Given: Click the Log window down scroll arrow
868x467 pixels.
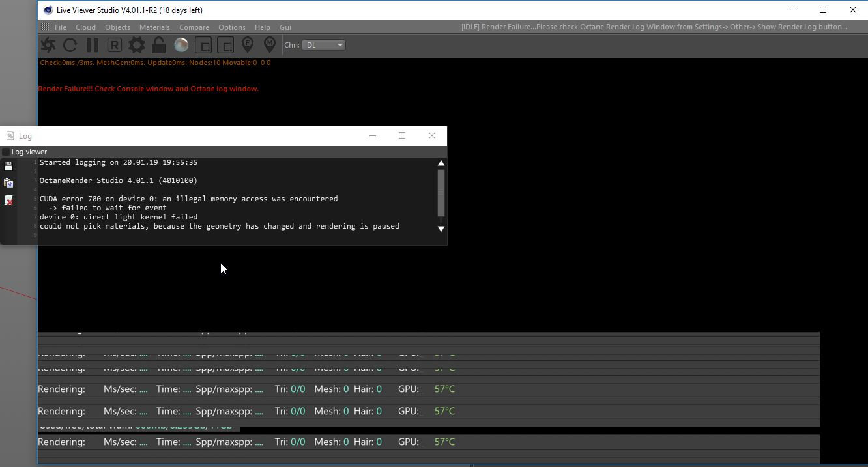Looking at the screenshot, I should coord(441,229).
